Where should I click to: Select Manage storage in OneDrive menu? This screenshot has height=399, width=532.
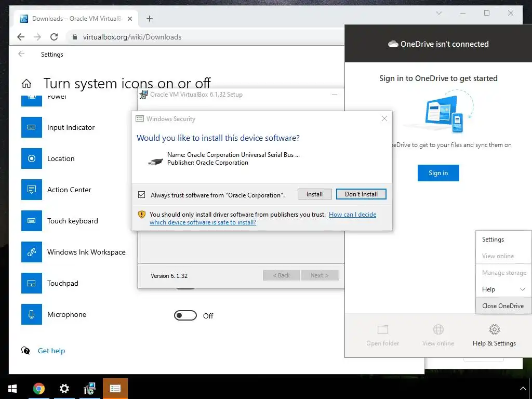(x=503, y=273)
